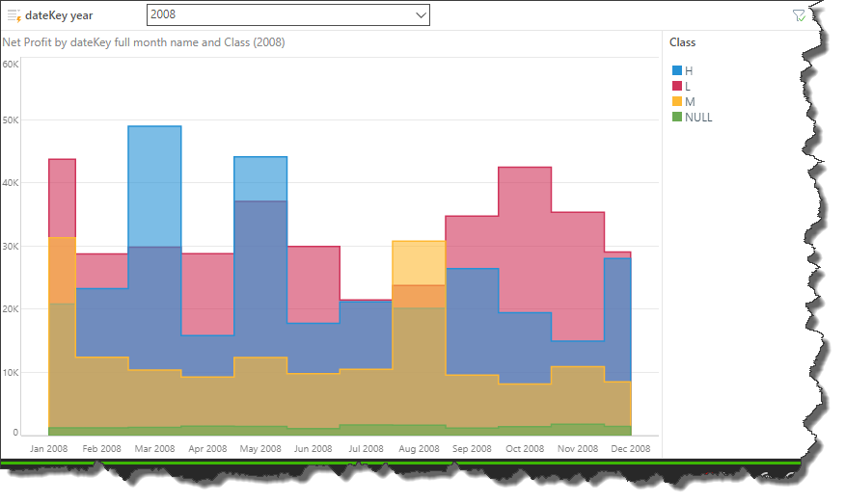845x504 pixels.
Task: Select the Aug 2008 axis label
Action: (x=418, y=449)
